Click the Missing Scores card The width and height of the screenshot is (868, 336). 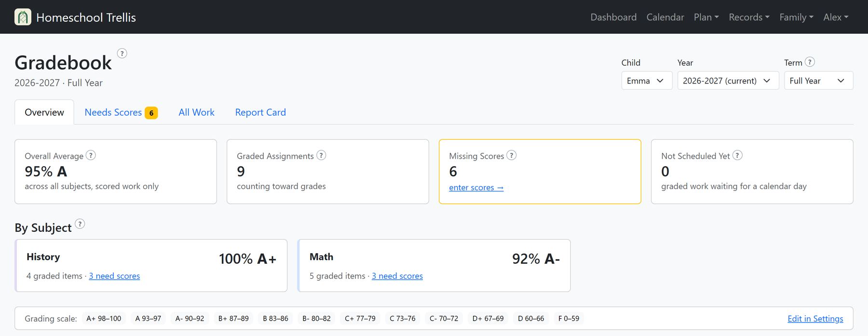pyautogui.click(x=540, y=172)
